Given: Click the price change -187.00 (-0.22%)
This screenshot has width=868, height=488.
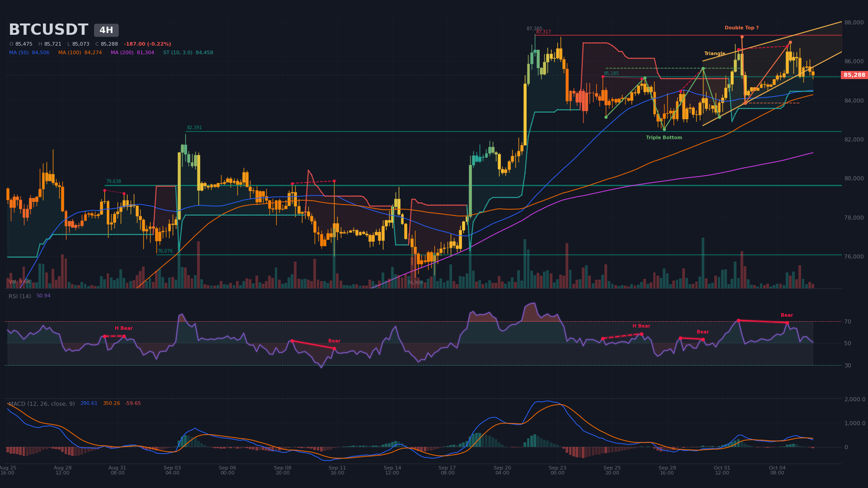Looking at the screenshot, I should (147, 44).
